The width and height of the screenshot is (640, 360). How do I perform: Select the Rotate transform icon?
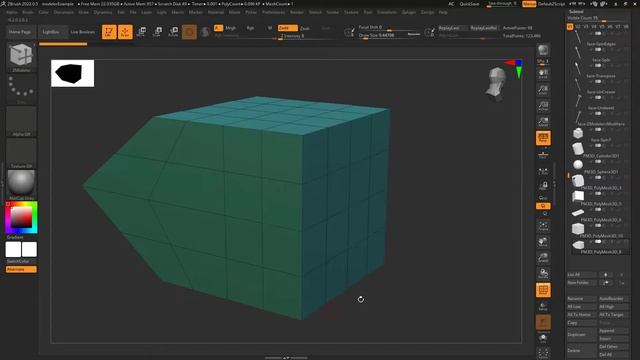(x=173, y=32)
